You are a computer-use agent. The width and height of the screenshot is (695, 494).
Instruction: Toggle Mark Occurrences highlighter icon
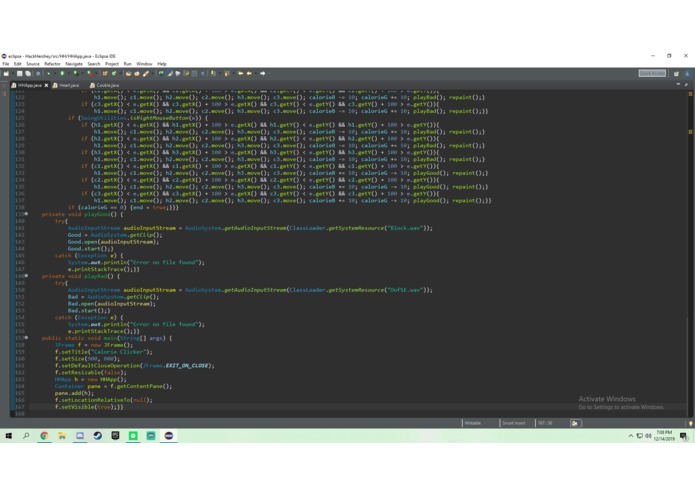click(170, 73)
